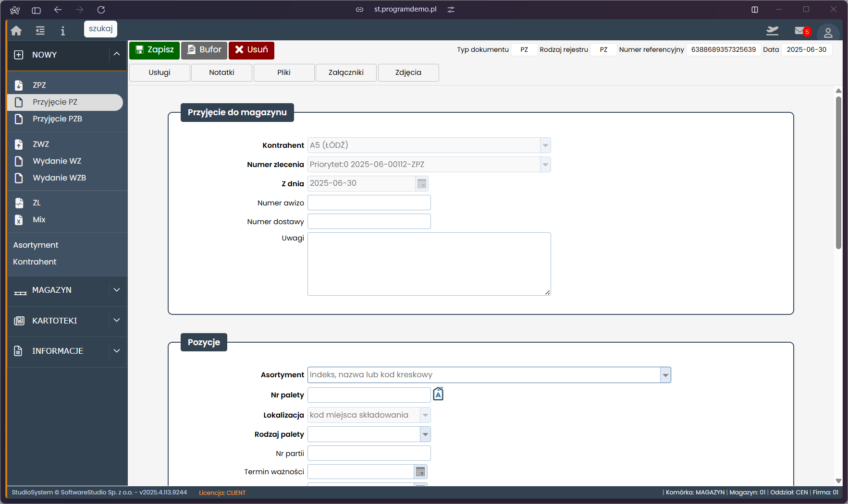Click the airplane icon in header
The image size is (848, 504).
click(x=772, y=31)
